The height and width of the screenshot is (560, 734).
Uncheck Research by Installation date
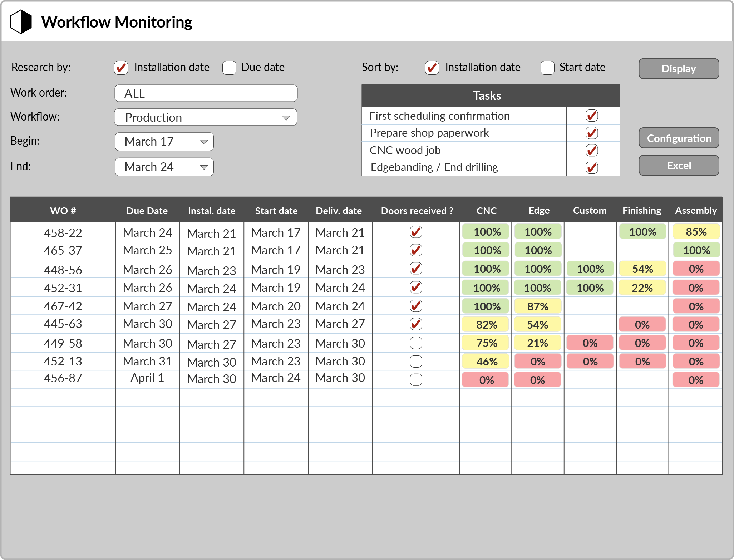point(121,68)
